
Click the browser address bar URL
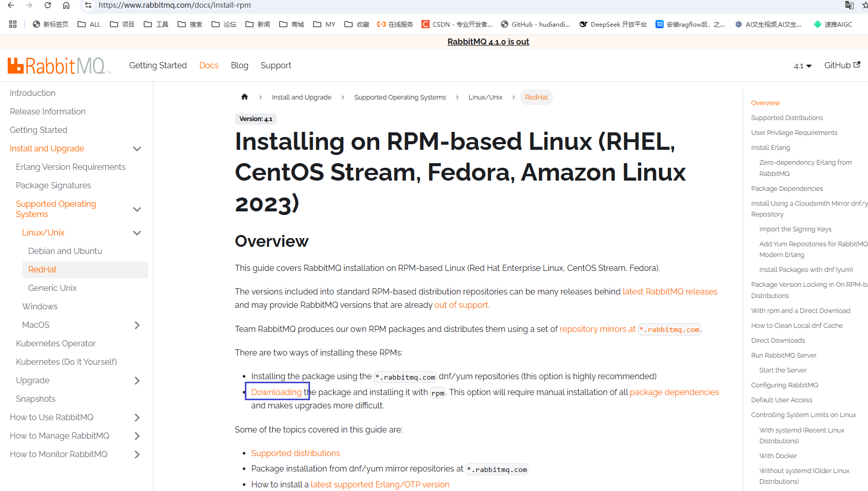click(175, 5)
